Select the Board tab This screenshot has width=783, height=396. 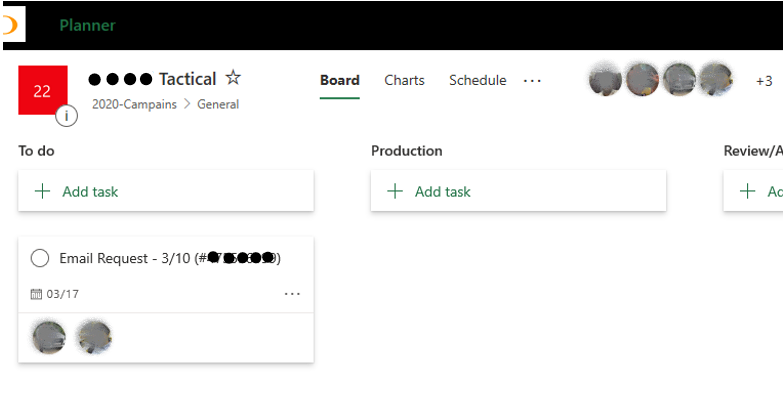coord(340,80)
